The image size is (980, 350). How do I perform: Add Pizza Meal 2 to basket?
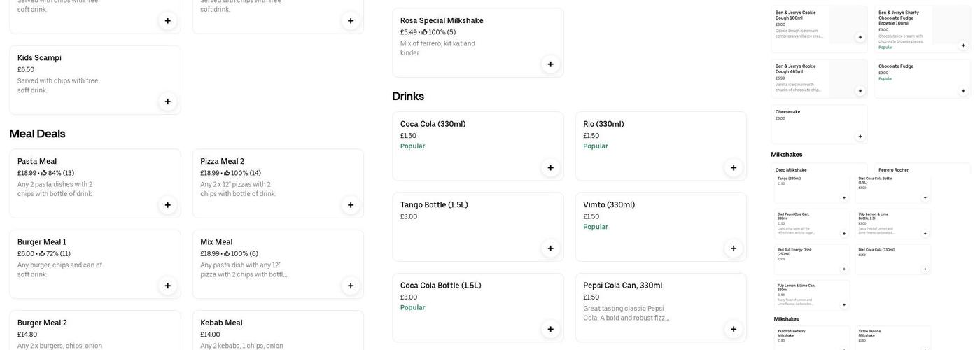[x=351, y=205]
